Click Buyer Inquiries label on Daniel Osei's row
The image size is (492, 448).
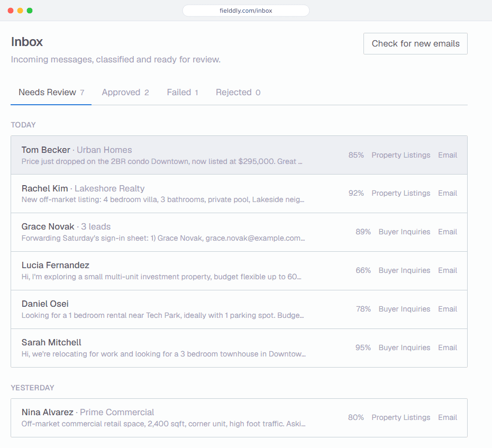click(404, 309)
